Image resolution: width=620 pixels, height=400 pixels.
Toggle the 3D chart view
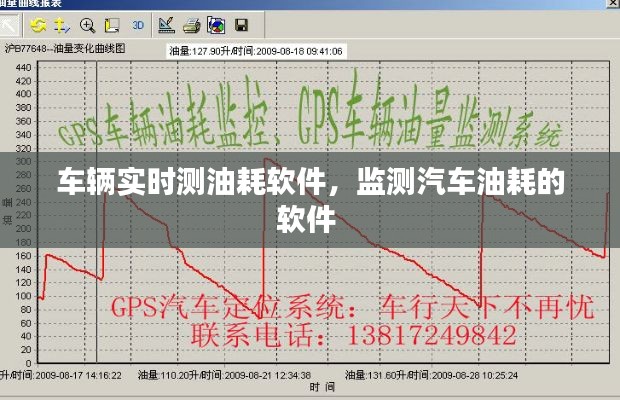click(138, 25)
